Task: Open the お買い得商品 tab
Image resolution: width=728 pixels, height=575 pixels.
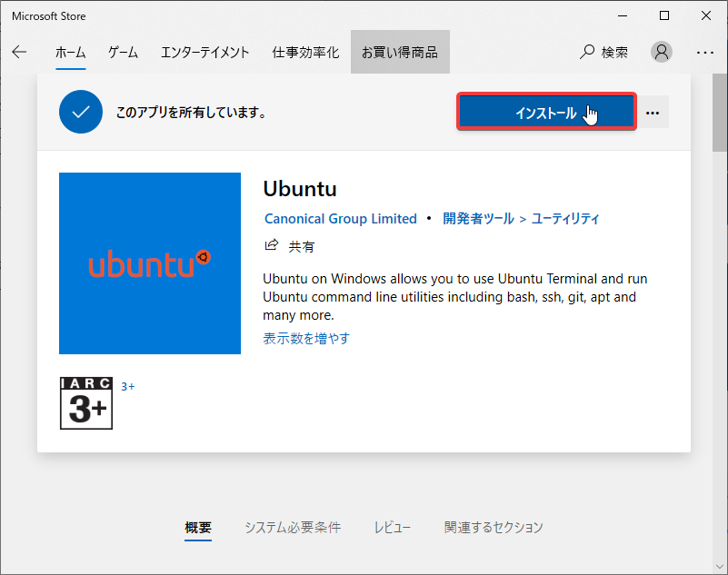Action: coord(400,52)
